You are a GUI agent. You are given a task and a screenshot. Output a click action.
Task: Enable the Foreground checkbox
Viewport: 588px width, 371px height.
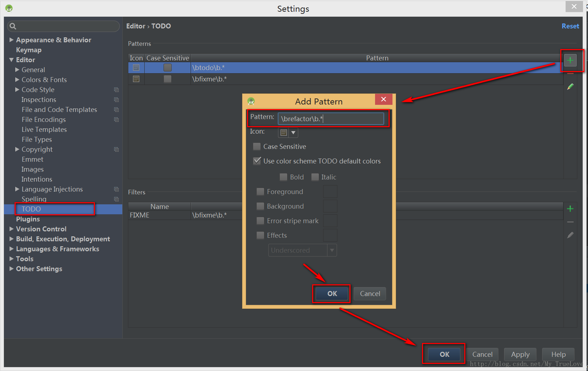[x=260, y=192]
